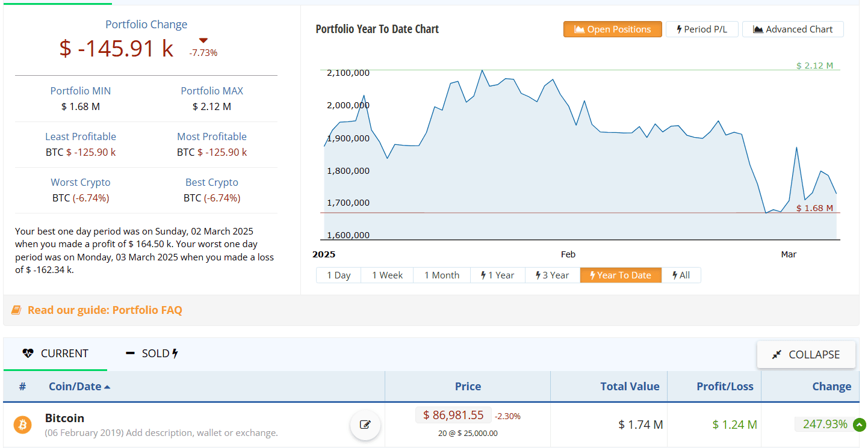Open the Advanced Chart view
The width and height of the screenshot is (868, 448).
(x=793, y=29)
